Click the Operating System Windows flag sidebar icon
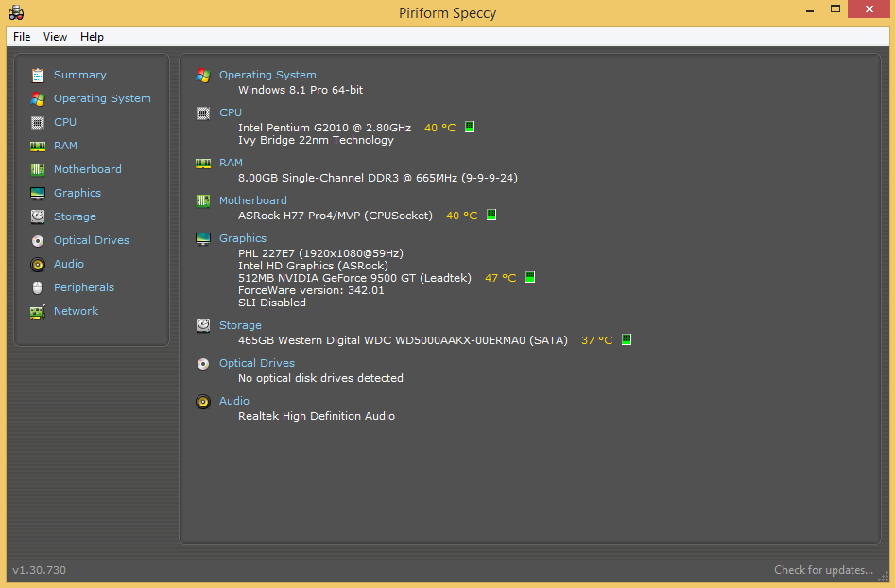This screenshot has height=588, width=895. coord(38,98)
